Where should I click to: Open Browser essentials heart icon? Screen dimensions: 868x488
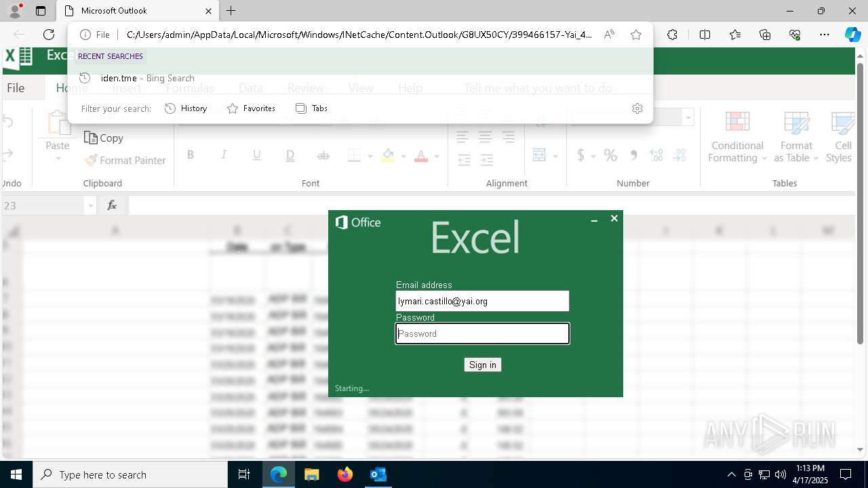pos(795,35)
